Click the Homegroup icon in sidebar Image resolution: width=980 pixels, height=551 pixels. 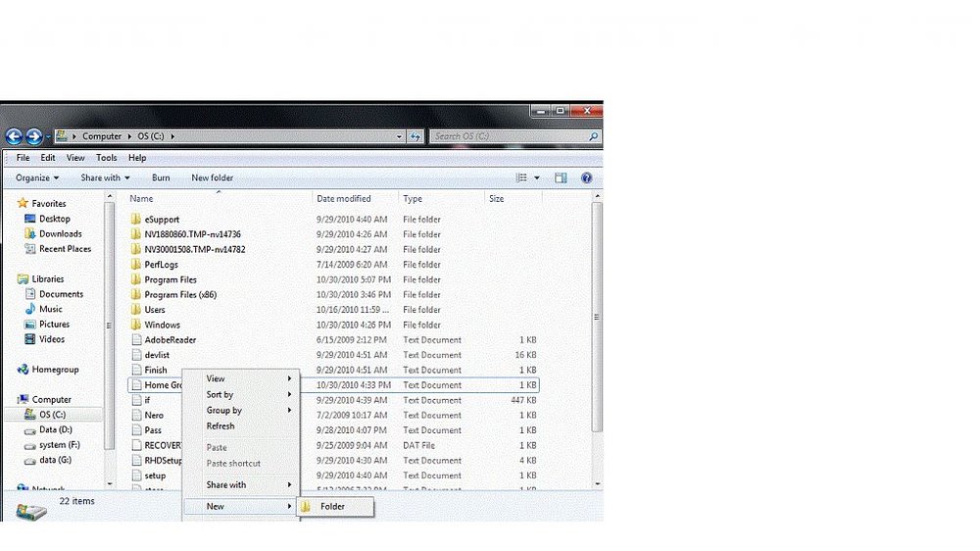tap(24, 369)
